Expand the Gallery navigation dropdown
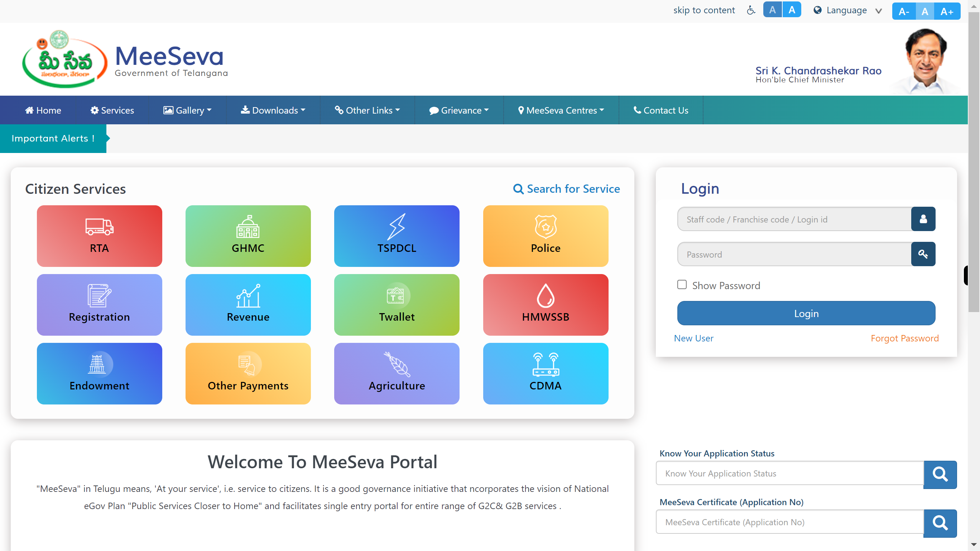 click(x=187, y=110)
